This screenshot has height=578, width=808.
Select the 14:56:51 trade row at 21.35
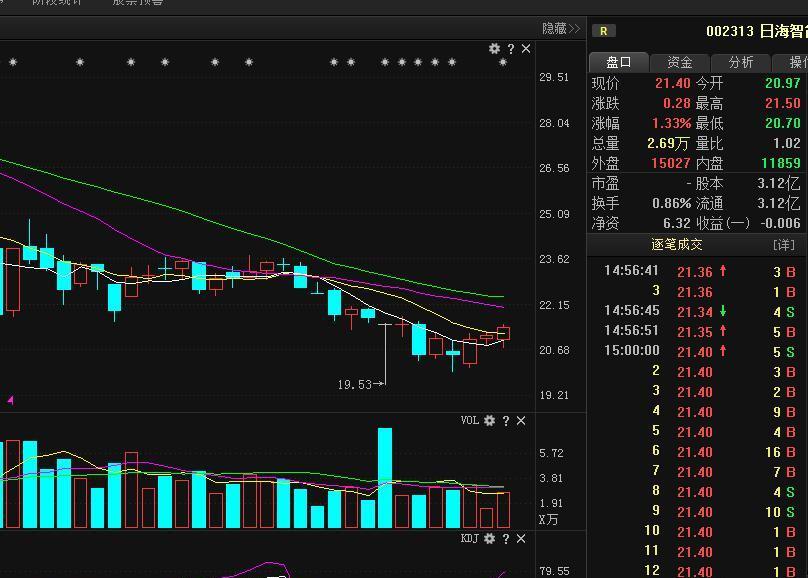click(x=698, y=332)
